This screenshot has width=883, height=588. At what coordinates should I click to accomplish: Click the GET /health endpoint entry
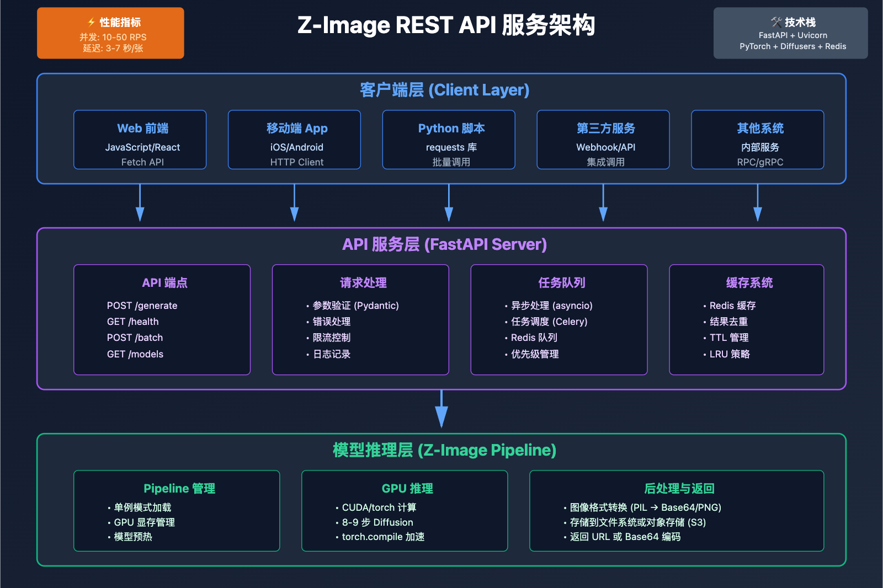pyautogui.click(x=132, y=322)
